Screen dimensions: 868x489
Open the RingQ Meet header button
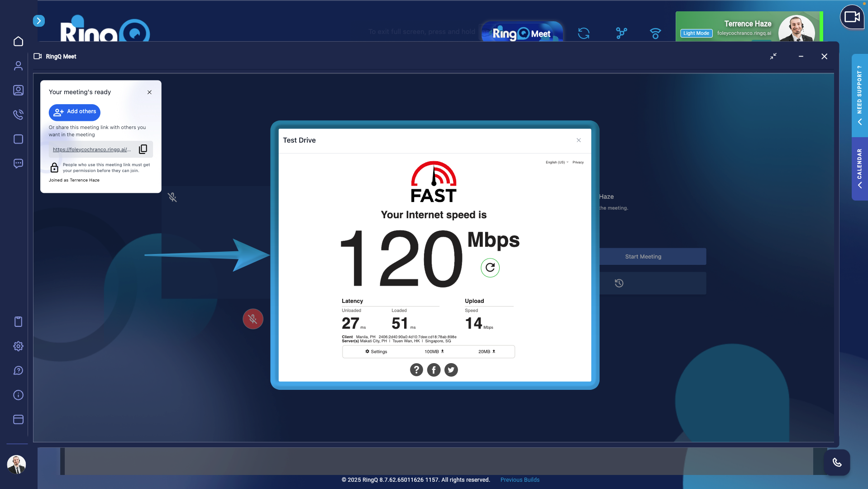coord(522,33)
